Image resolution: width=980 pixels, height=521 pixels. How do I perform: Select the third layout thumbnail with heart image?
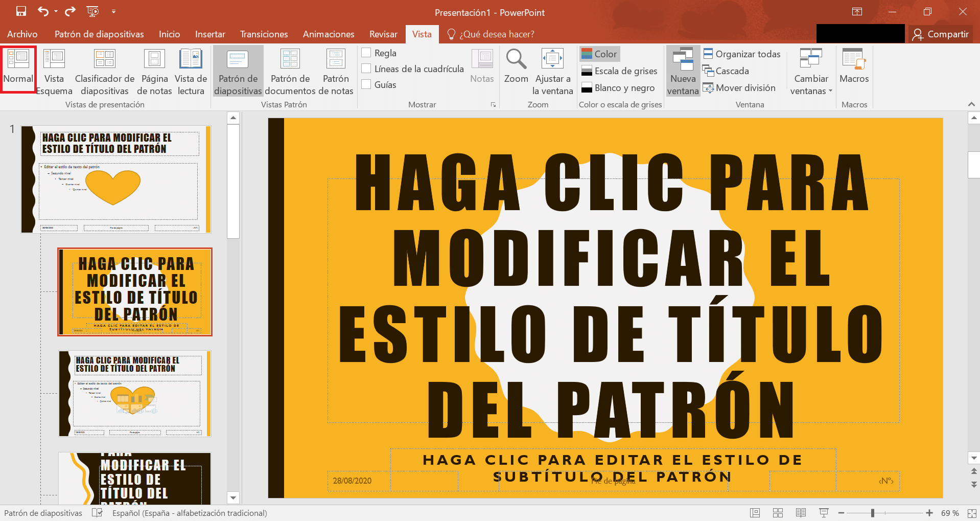pos(135,394)
